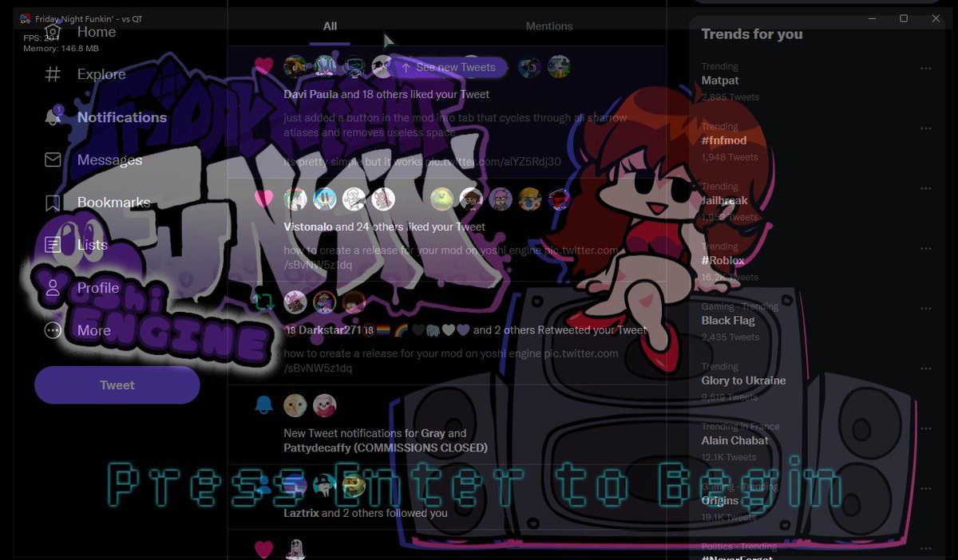
Task: Open more options for Origins trend
Action: click(x=926, y=488)
